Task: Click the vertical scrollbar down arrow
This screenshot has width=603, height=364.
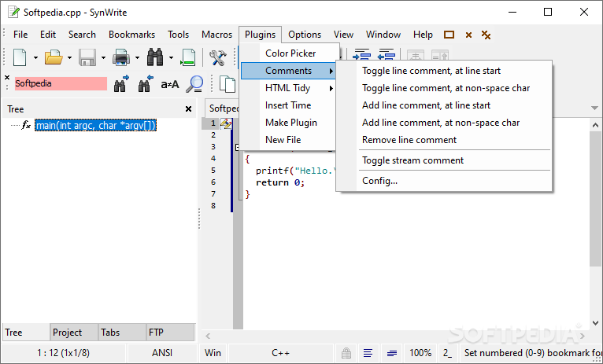Action: point(595,323)
